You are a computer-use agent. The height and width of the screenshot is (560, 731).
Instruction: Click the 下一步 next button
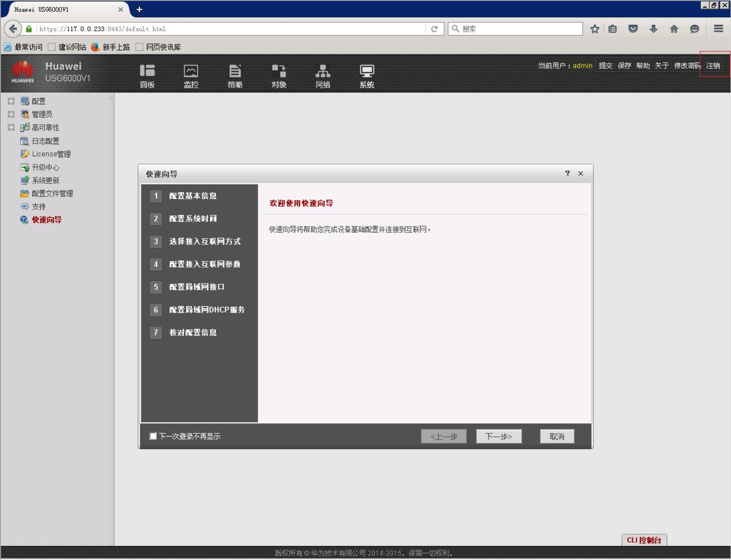point(499,437)
